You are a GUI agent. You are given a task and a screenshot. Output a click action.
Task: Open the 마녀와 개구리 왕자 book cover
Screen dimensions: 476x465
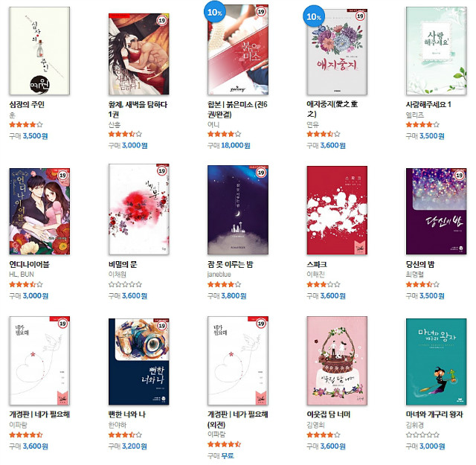(437, 362)
